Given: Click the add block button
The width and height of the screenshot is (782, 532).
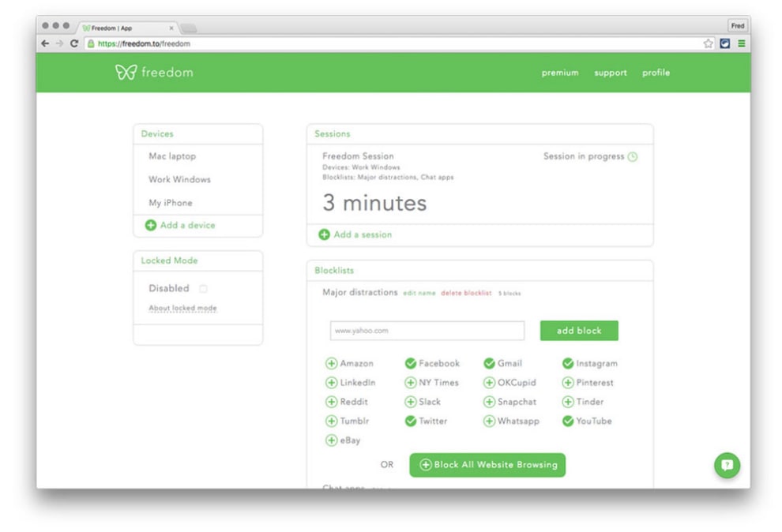Looking at the screenshot, I should pyautogui.click(x=579, y=331).
